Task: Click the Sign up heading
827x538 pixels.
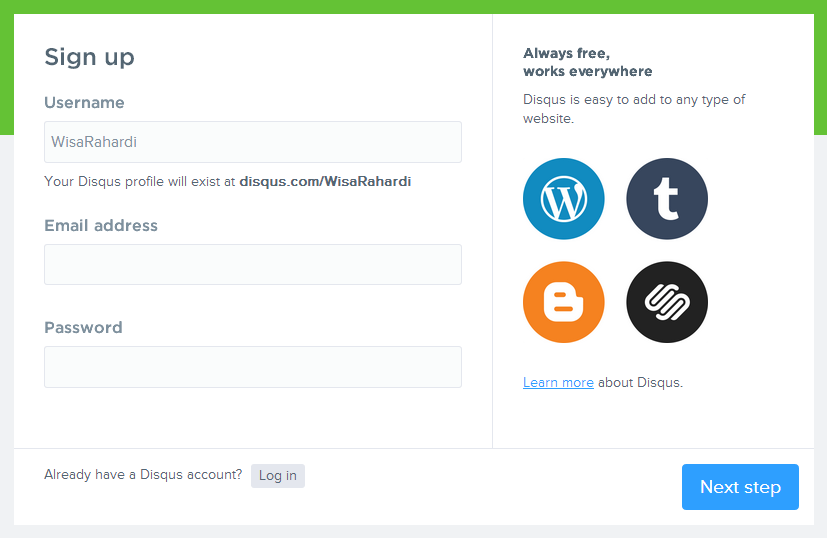Action: (x=89, y=57)
